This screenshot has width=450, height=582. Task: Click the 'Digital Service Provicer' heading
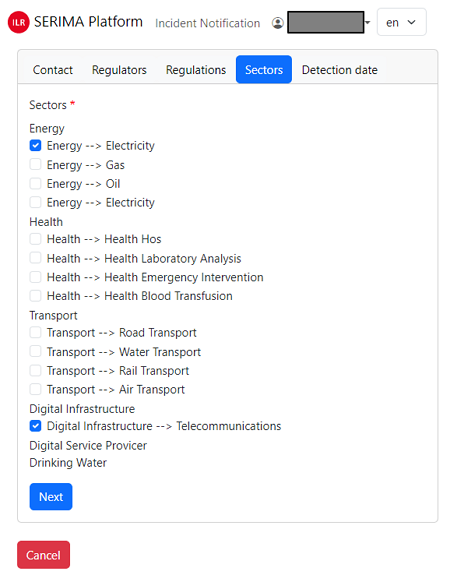(88, 445)
